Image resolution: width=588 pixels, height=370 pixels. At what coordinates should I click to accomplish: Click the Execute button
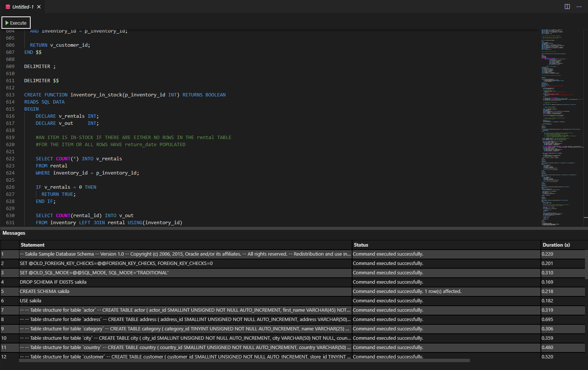tap(16, 23)
